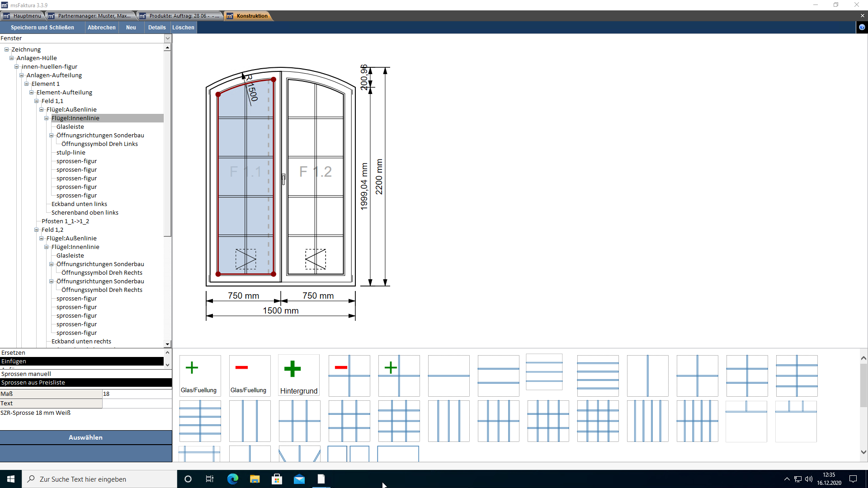The image size is (868, 488).
Task: Collapse the Element 1 tree node
Action: [x=27, y=84]
